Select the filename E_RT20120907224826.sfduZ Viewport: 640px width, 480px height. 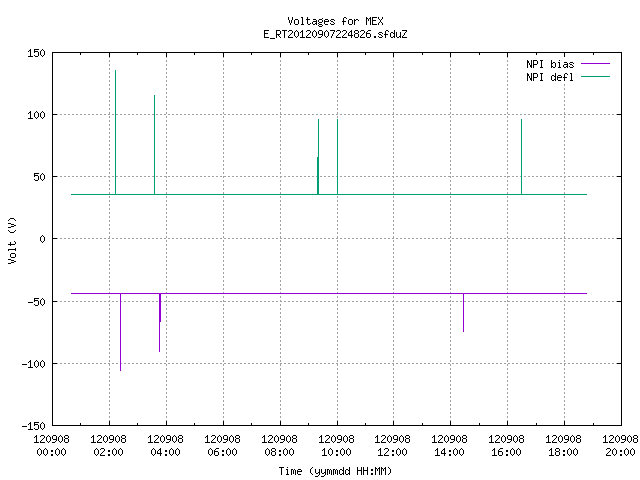[335, 34]
